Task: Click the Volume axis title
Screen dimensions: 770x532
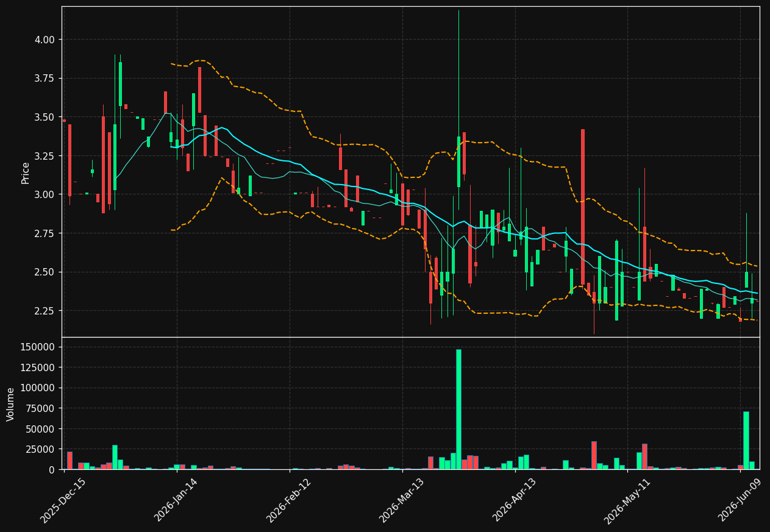Action: 11,404
